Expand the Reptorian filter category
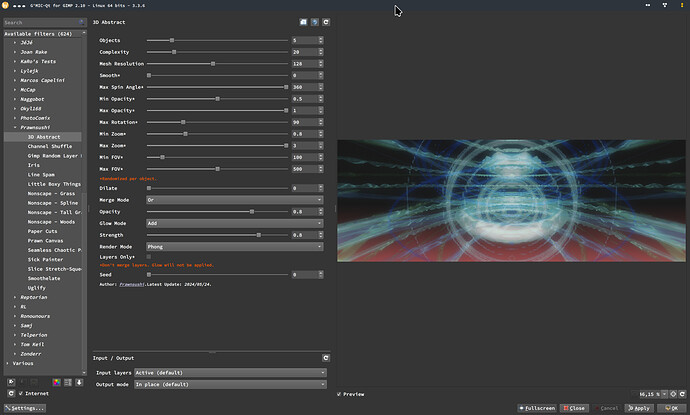This screenshot has width=690, height=415. (x=15, y=298)
